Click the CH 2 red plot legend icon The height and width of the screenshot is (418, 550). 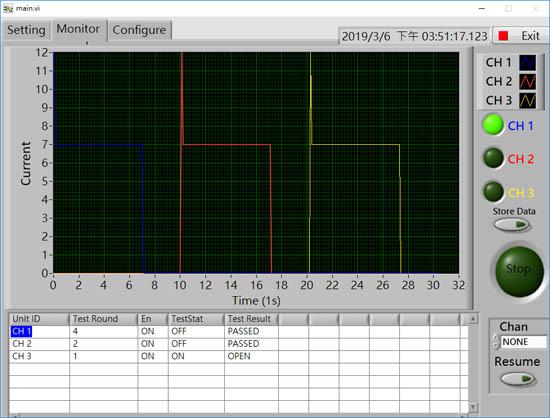click(527, 81)
